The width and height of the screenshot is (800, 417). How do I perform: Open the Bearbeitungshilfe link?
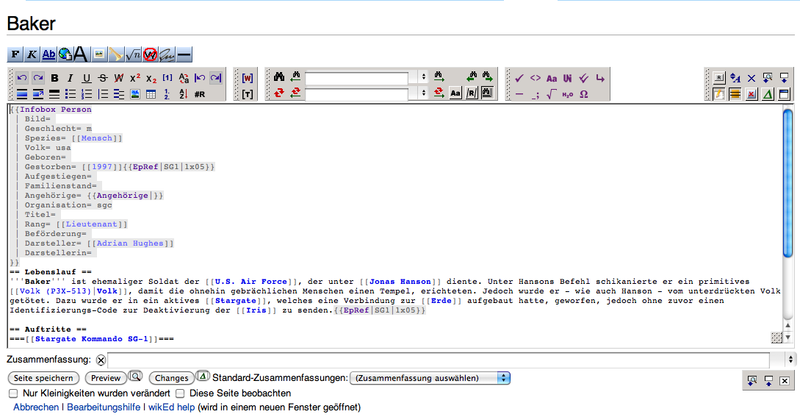tap(103, 408)
